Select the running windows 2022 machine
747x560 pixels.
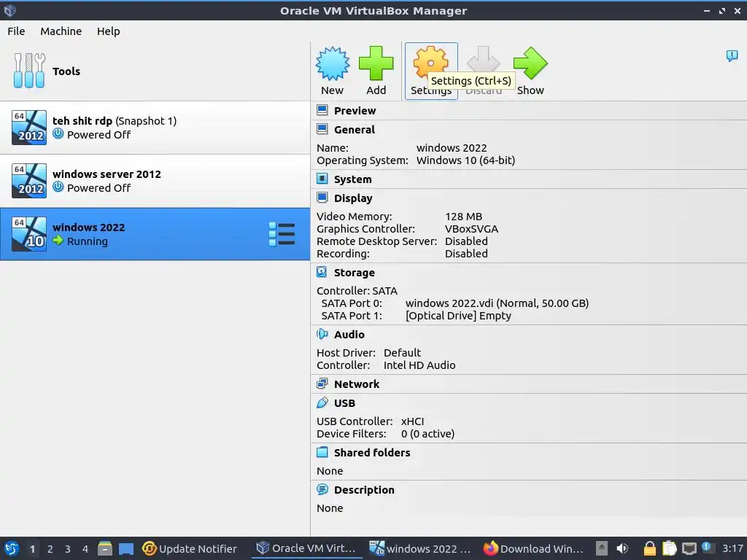155,234
